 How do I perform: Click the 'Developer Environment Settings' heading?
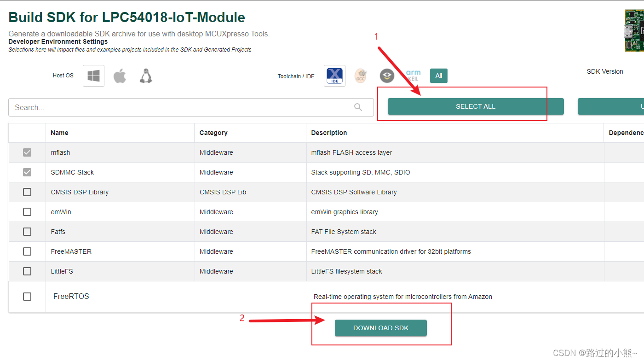tap(58, 41)
